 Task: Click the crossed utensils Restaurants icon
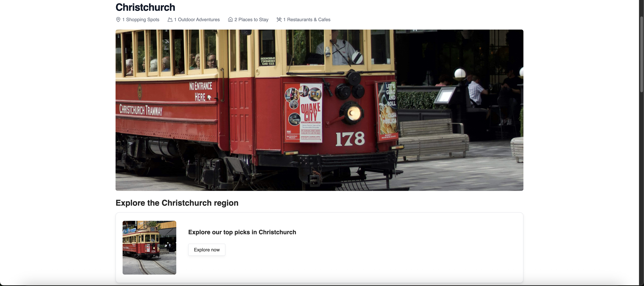[279, 19]
